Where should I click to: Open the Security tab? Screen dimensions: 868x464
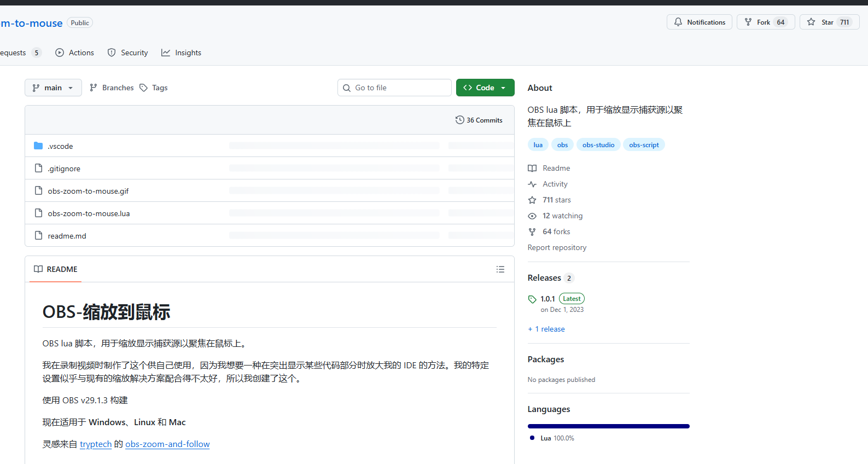pos(128,53)
